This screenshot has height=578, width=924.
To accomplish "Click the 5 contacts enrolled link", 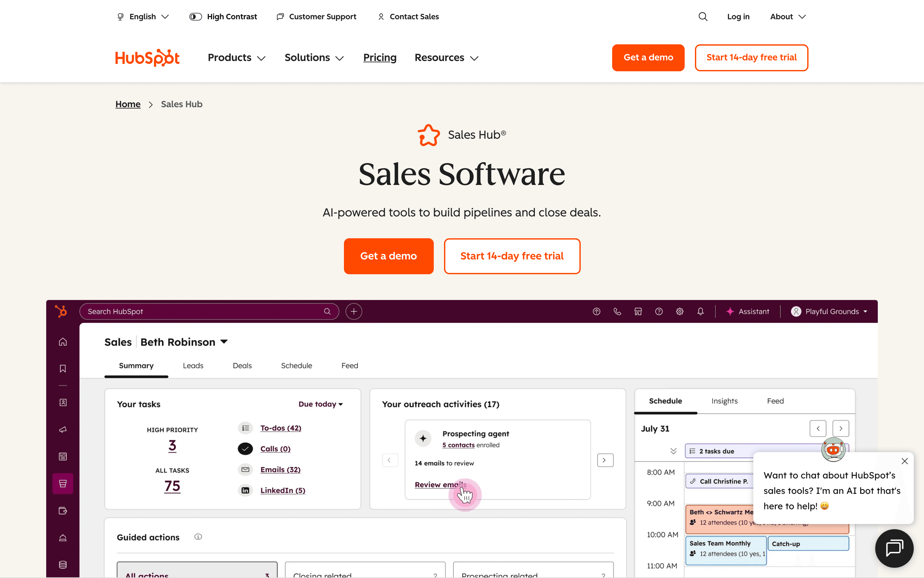I will pos(458,445).
